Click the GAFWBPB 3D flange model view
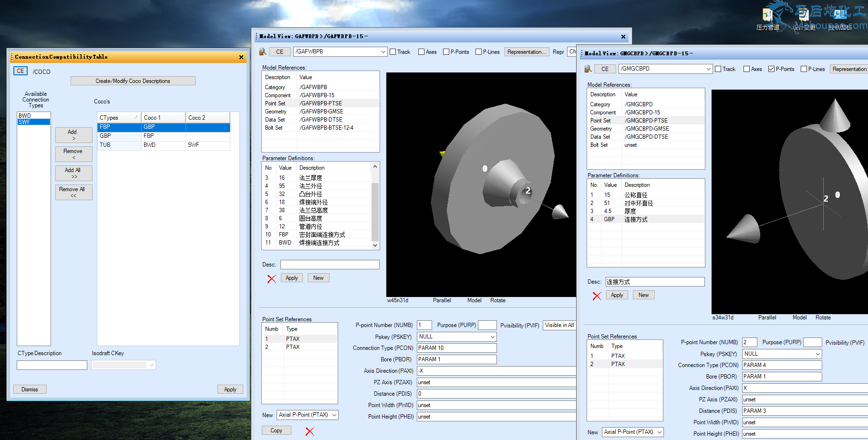 click(481, 184)
